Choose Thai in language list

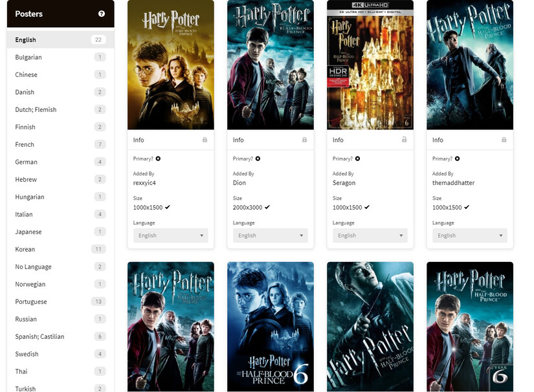click(x=61, y=371)
